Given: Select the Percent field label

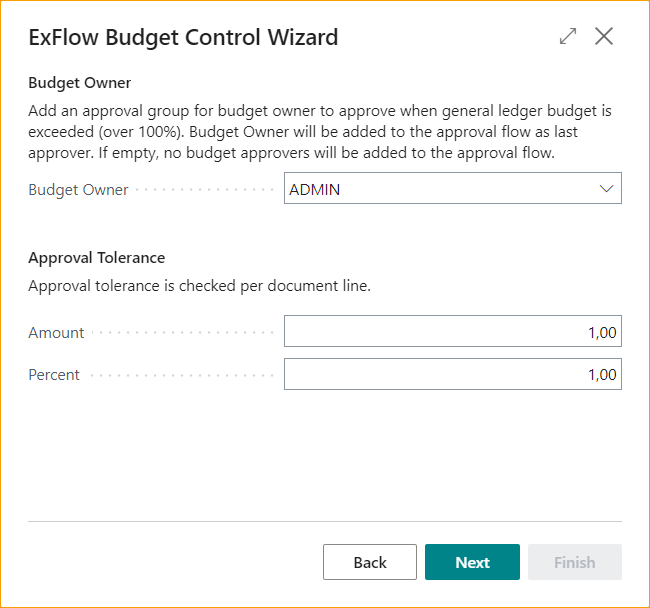Looking at the screenshot, I should coord(54,375).
